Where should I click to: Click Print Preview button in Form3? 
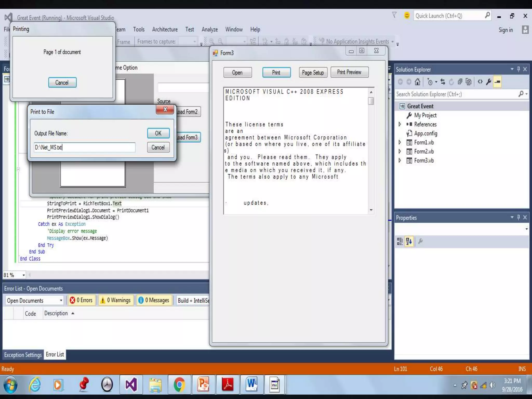pos(349,72)
